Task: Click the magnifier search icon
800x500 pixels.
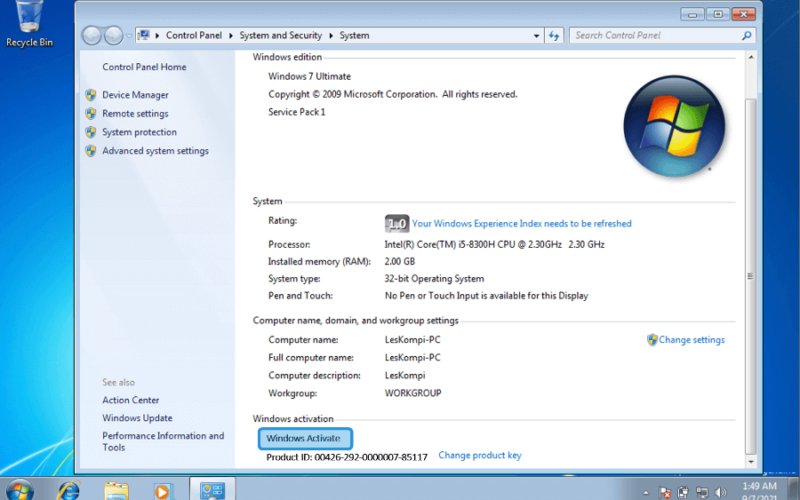Action: 746,35
